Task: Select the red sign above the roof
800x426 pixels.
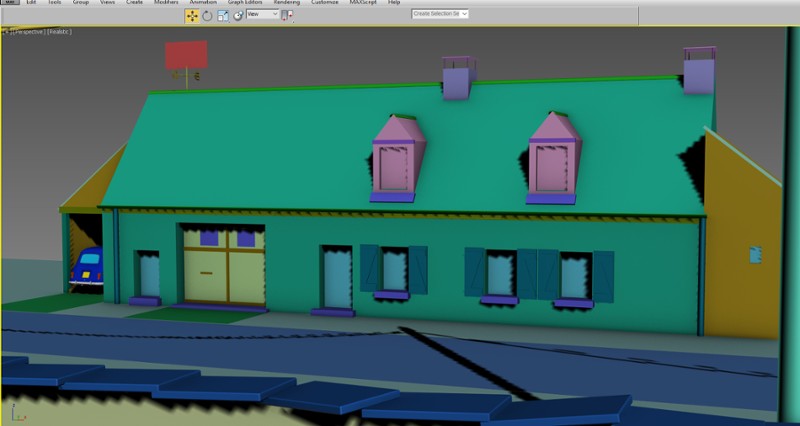Action: tap(186, 54)
